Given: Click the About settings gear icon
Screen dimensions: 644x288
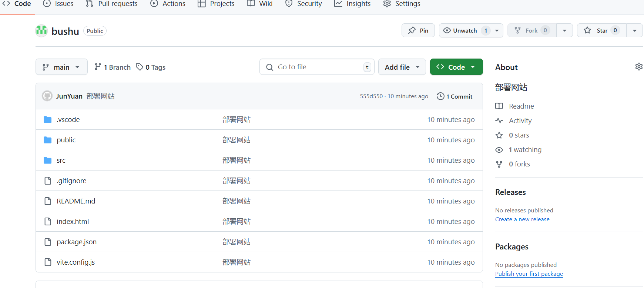Looking at the screenshot, I should (x=639, y=67).
